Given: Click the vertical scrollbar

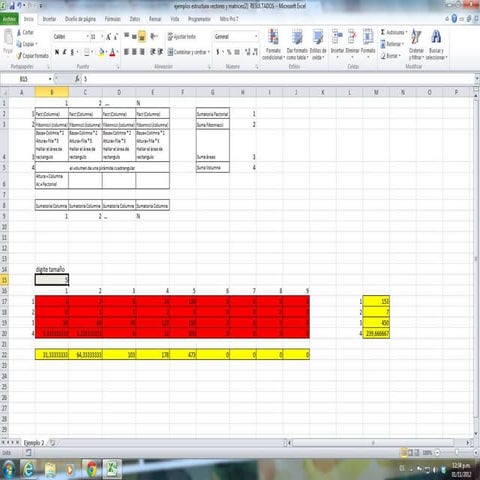Looking at the screenshot, I should point(476,260).
